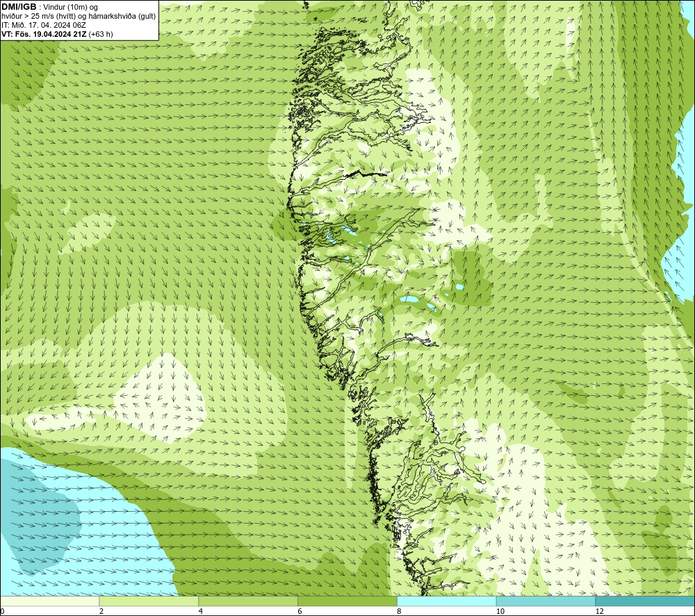Click the pale 0–2 m/s legend swatch

pos(49,601)
